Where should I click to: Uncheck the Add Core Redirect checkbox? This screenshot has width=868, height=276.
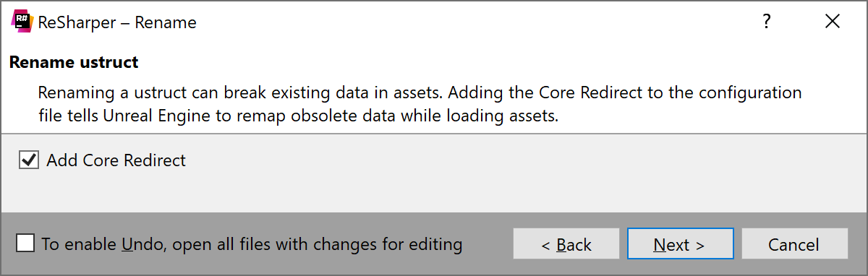tap(29, 160)
